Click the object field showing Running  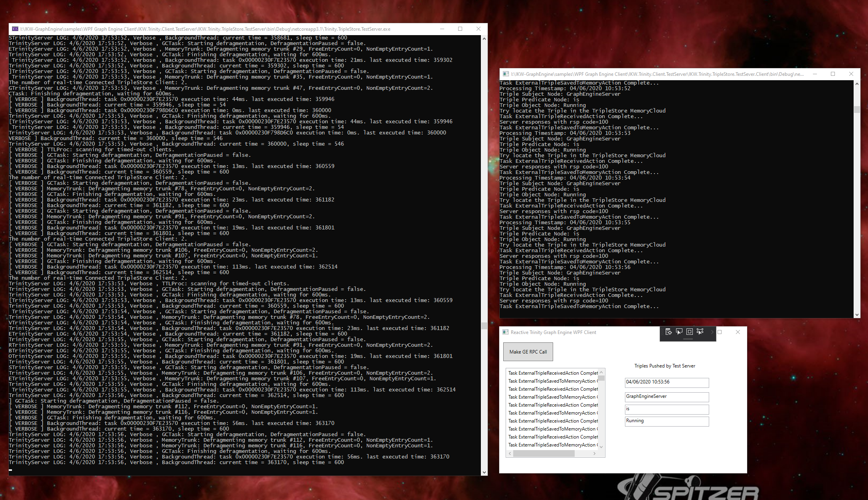[x=666, y=421]
